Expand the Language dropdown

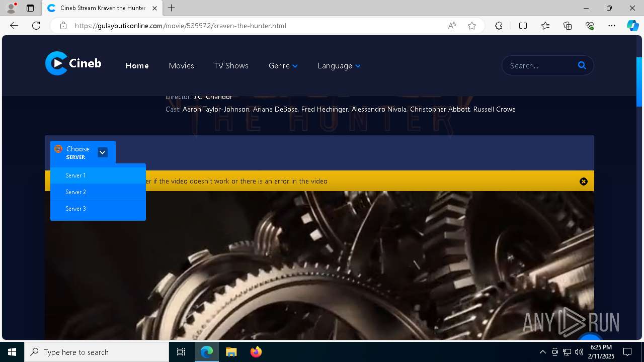(x=339, y=66)
